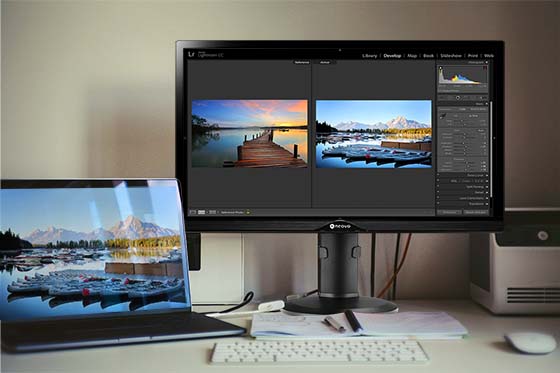The height and width of the screenshot is (373, 560).
Task: Select the Reference view icon in bottom toolbar
Action: [x=201, y=212]
